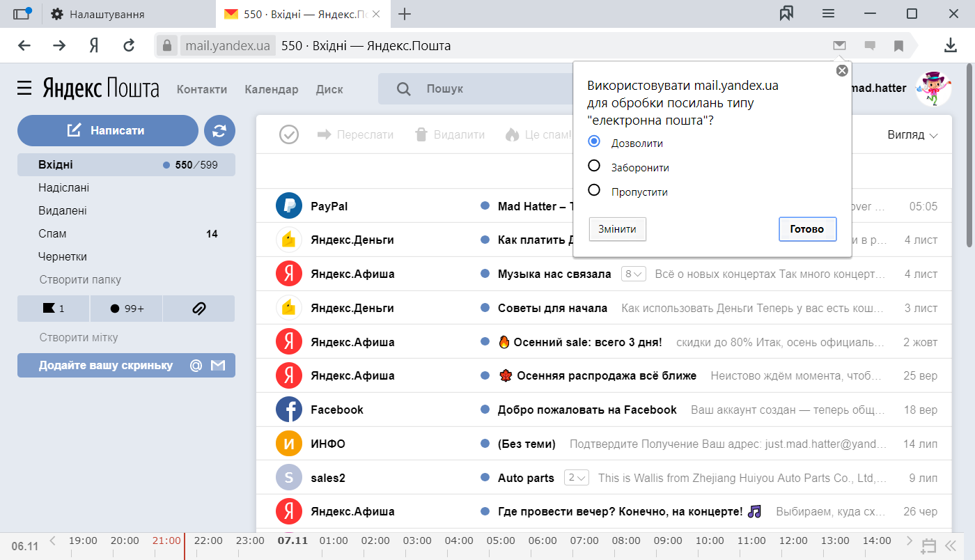This screenshot has width=975, height=560.
Task: Open the Календар menu item
Action: point(272,89)
